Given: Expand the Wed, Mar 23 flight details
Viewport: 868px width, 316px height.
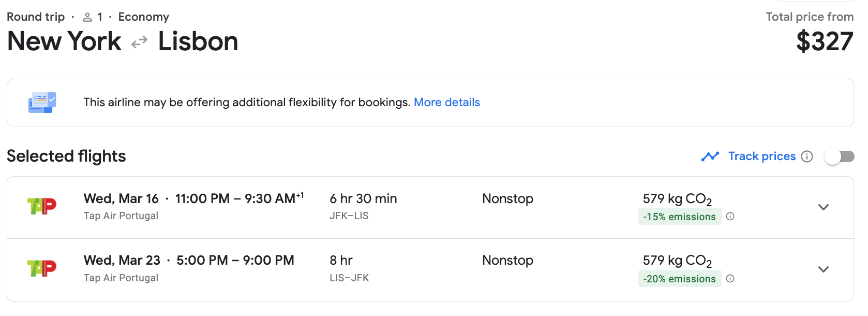Looking at the screenshot, I should [823, 269].
